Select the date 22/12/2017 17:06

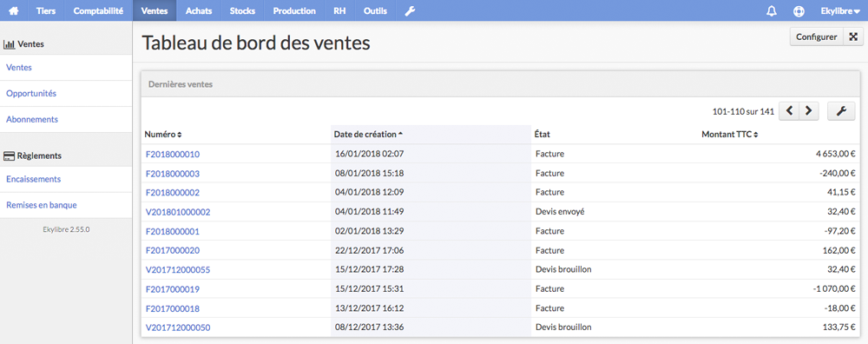click(369, 250)
